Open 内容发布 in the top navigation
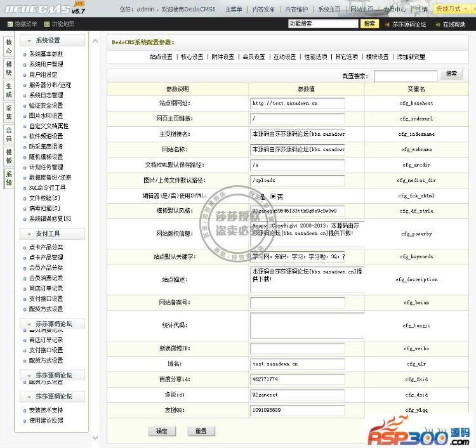Viewport: 476px width, 448px height. tap(263, 10)
